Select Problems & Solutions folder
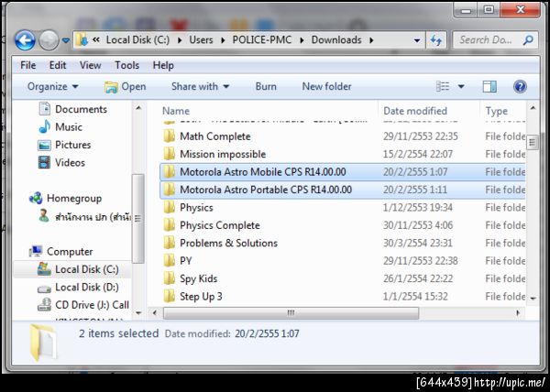The width and height of the screenshot is (550, 392). click(228, 243)
